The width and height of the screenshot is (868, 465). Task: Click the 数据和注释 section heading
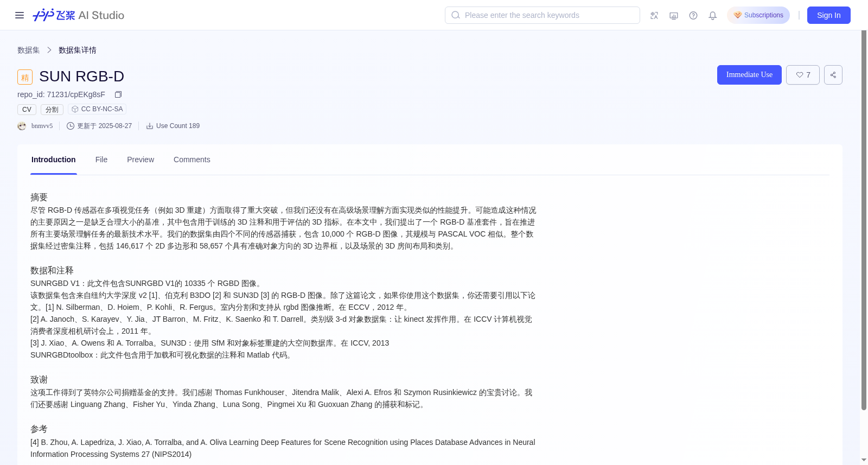tap(52, 270)
